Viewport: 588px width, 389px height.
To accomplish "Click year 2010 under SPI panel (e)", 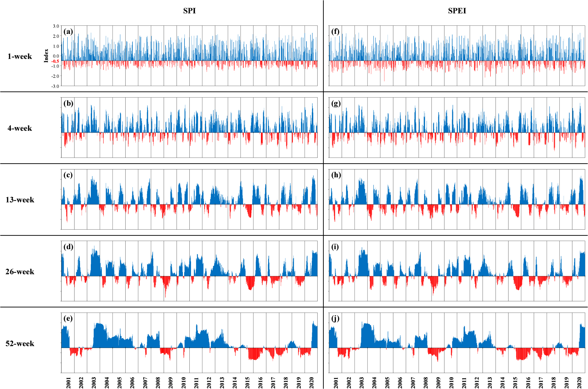I will 184,382.
